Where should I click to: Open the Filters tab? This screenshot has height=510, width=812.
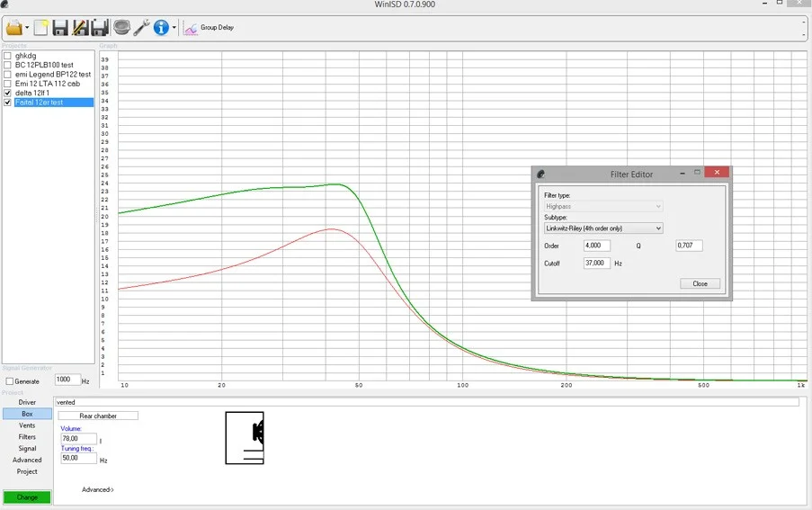27,437
